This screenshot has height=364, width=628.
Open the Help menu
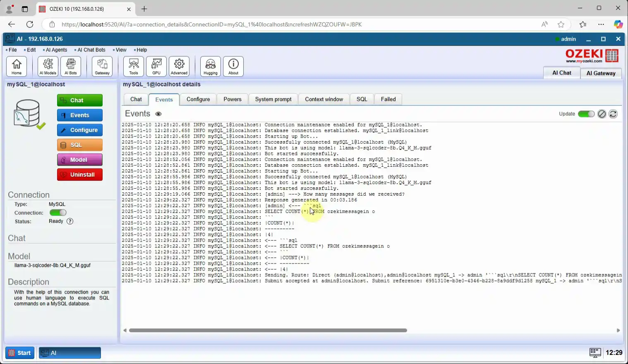(x=141, y=50)
